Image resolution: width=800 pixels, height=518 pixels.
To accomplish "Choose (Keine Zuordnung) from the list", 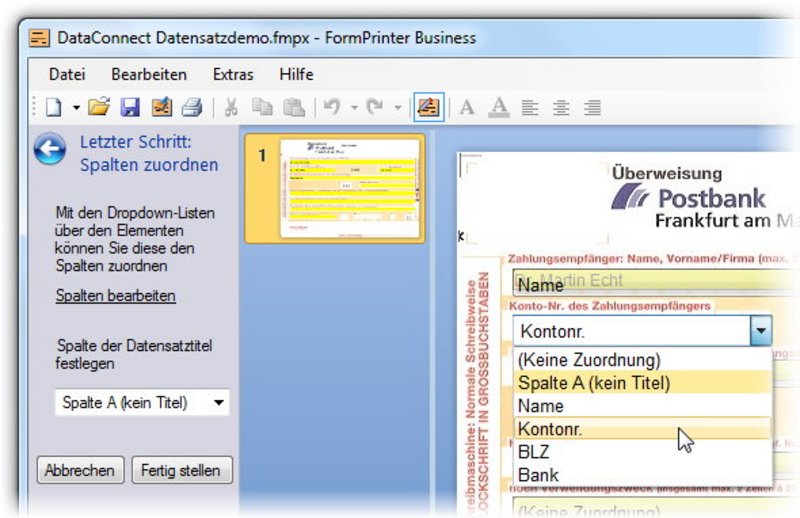I will (642, 360).
